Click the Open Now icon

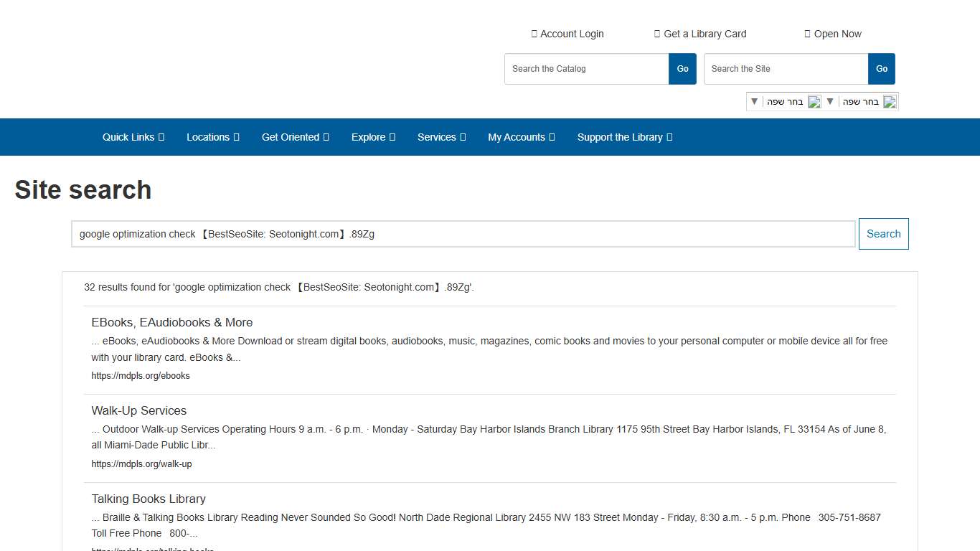coord(806,34)
